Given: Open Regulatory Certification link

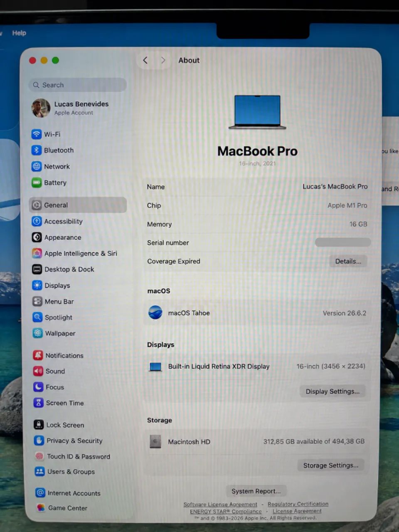Looking at the screenshot, I should pyautogui.click(x=298, y=504).
